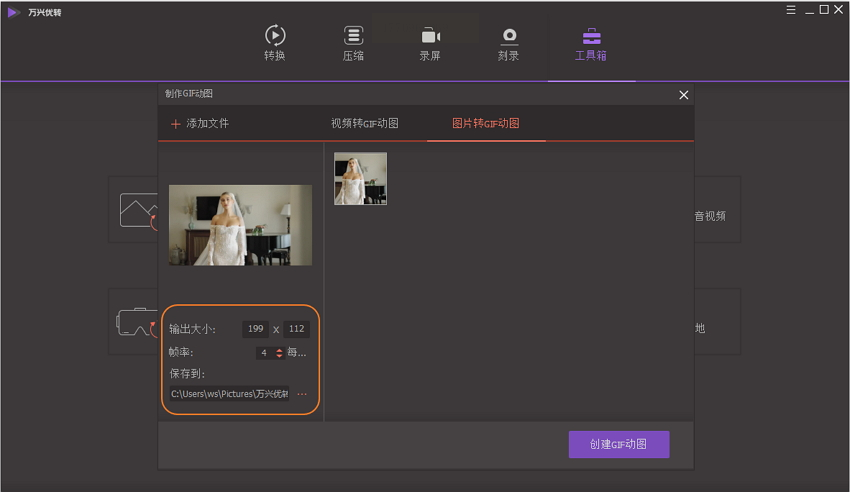Switch to 视频转GIF动图 tab
Screen dimensions: 850x492
pyautogui.click(x=365, y=124)
